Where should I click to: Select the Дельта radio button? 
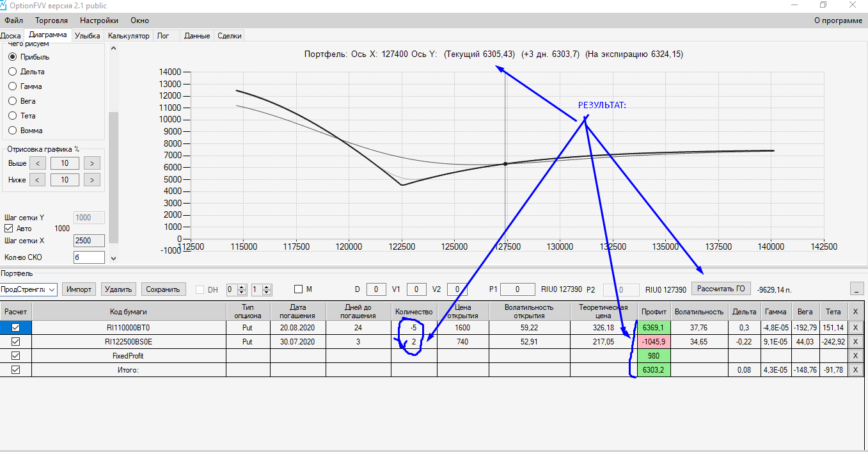pos(13,72)
